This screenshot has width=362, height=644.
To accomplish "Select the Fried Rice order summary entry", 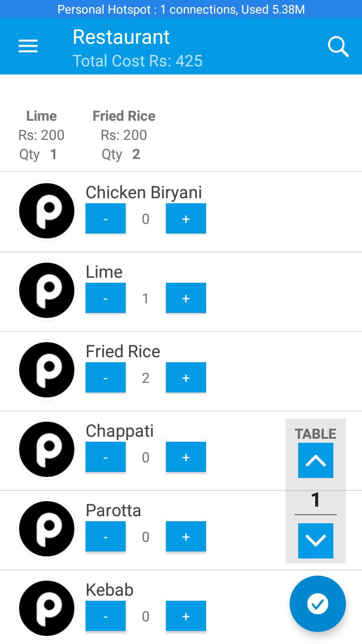I will (124, 135).
